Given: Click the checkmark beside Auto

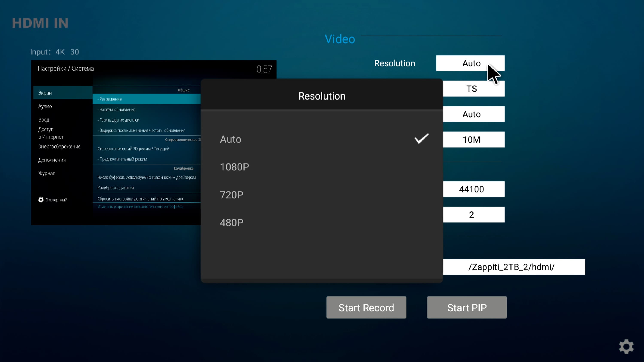Looking at the screenshot, I should point(422,139).
